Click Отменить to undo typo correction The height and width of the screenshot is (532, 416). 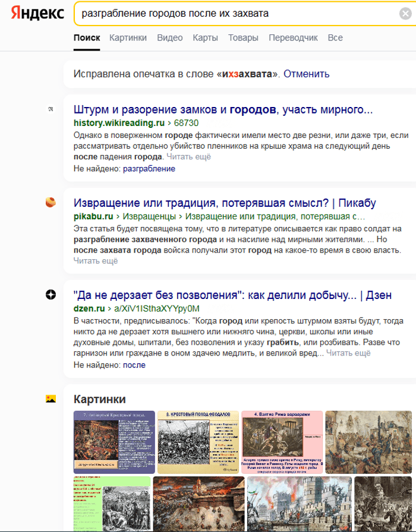[x=306, y=74]
